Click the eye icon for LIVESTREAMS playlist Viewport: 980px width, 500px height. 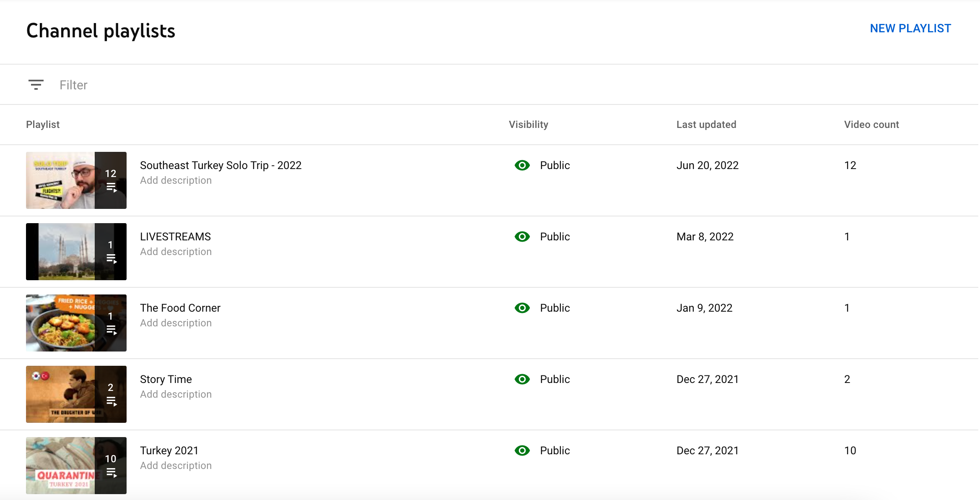tap(522, 237)
